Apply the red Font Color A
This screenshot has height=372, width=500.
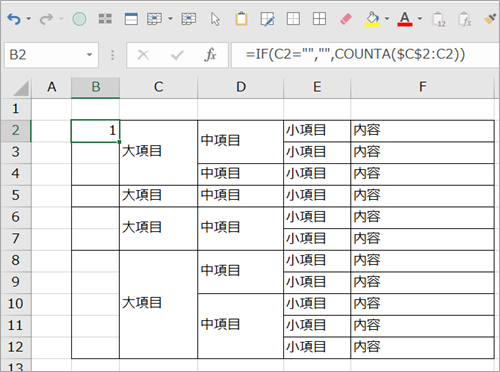(405, 19)
